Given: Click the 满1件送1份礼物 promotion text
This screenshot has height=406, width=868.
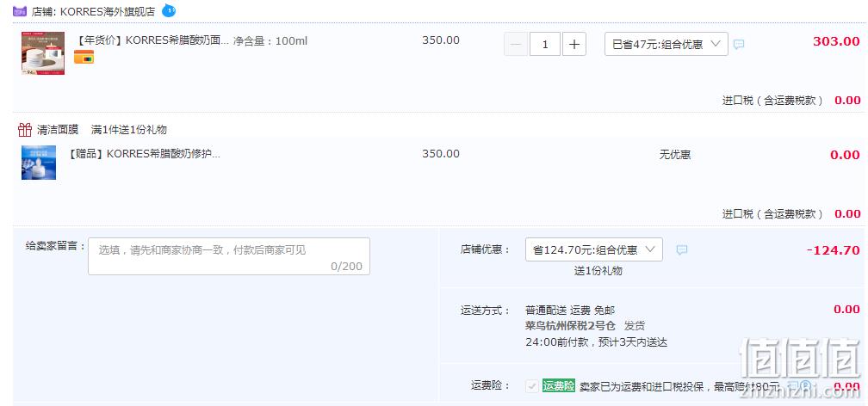Looking at the screenshot, I should click(x=129, y=130).
